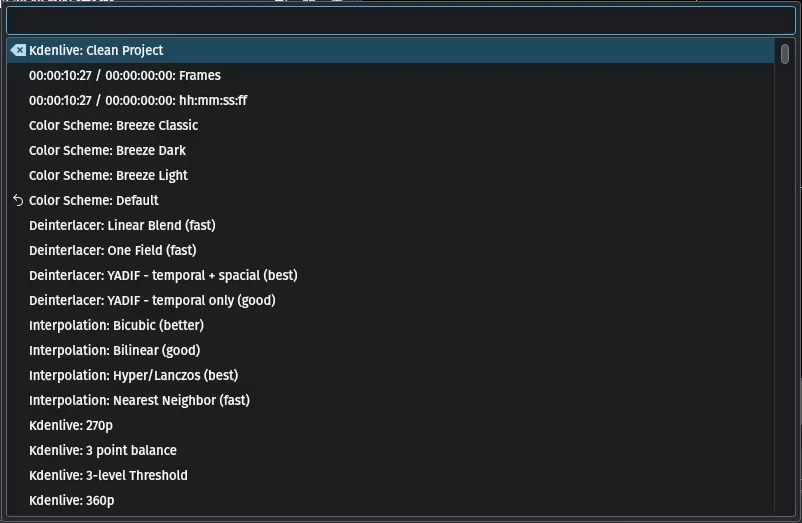Select Interpolation: Hyper/Lanczos (best)
Screen dimensions: 802x523
390,376
